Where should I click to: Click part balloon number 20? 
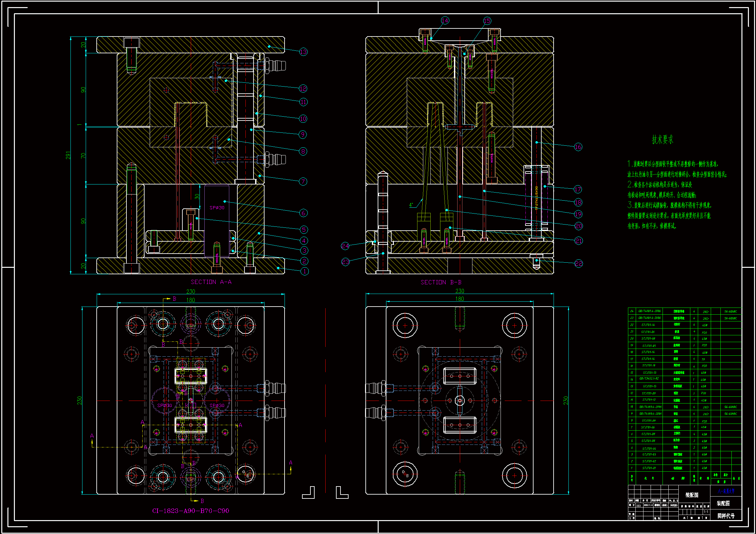[x=578, y=226]
